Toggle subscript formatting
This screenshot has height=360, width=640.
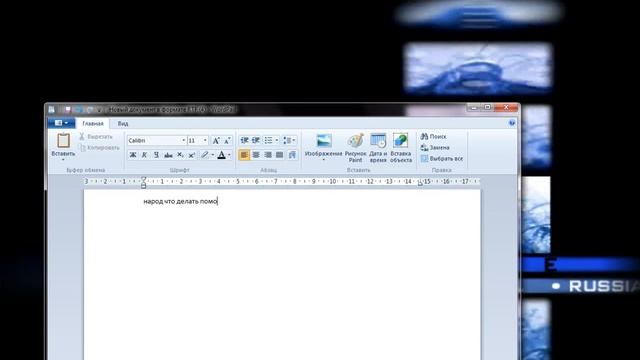click(180, 155)
